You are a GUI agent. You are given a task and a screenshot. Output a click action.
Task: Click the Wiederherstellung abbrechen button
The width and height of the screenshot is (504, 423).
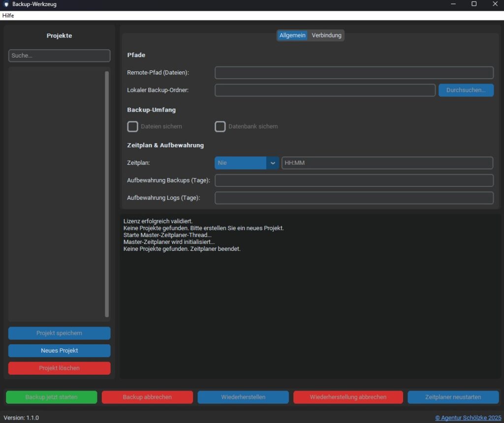click(x=348, y=397)
